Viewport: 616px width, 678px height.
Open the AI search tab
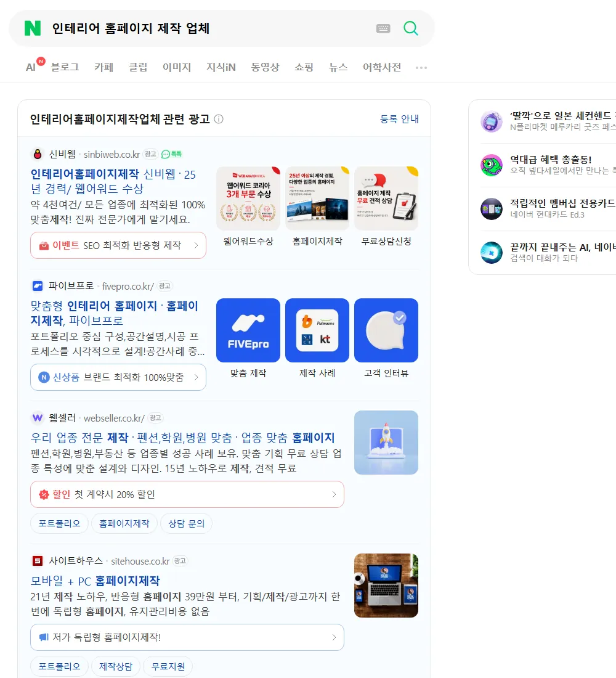(31, 67)
